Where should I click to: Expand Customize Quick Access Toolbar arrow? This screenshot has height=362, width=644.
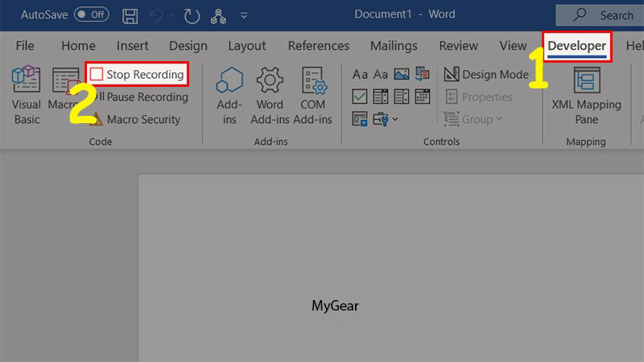coord(244,15)
